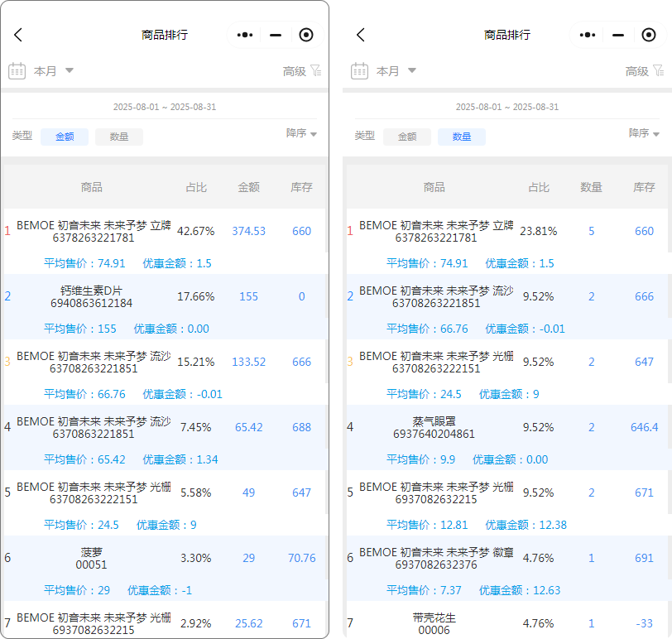
Task: Click stock value 691 in right panel
Action: point(644,558)
